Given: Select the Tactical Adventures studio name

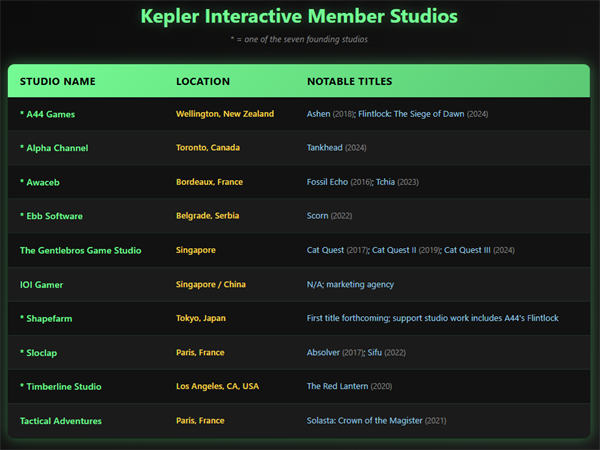Looking at the screenshot, I should coord(61,421).
